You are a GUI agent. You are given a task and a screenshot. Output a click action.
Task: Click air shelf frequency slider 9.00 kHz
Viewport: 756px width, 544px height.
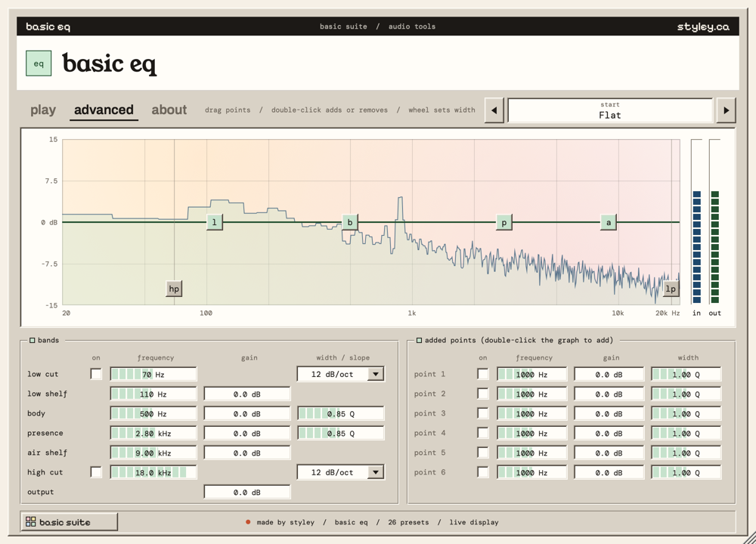(x=153, y=453)
